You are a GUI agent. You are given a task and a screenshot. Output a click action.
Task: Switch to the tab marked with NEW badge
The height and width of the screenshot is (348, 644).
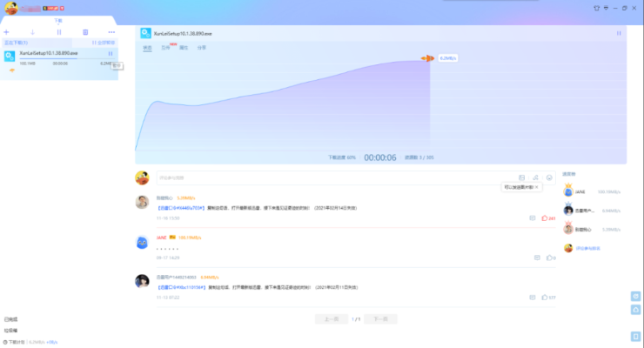pyautogui.click(x=166, y=47)
